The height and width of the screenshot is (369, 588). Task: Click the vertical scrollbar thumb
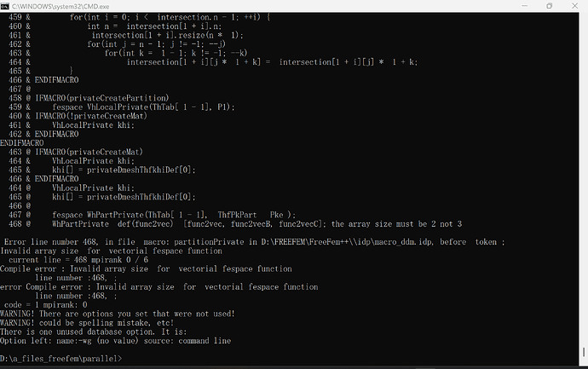pos(584,353)
